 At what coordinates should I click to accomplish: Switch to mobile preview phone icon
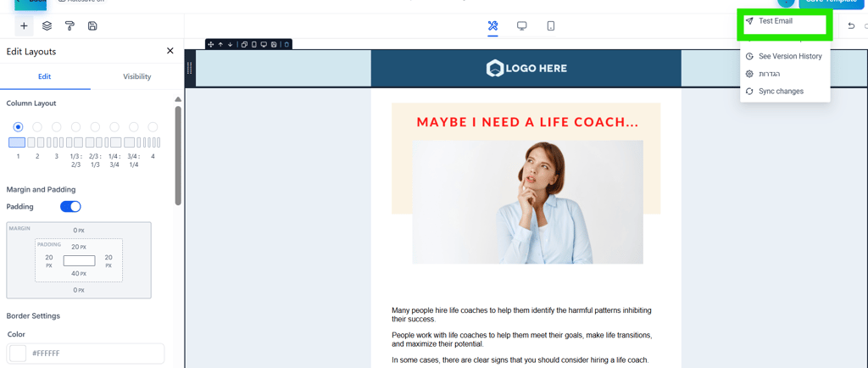(x=551, y=26)
